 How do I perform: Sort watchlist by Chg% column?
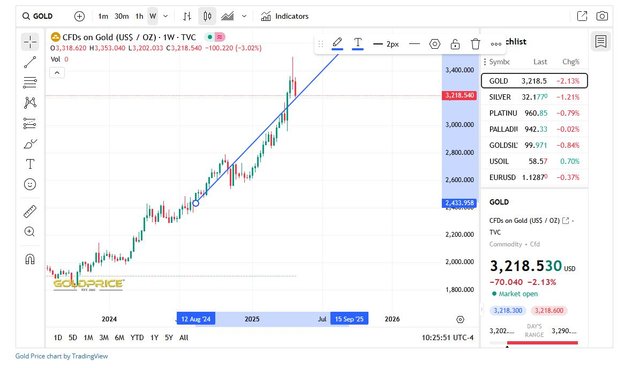tap(571, 62)
